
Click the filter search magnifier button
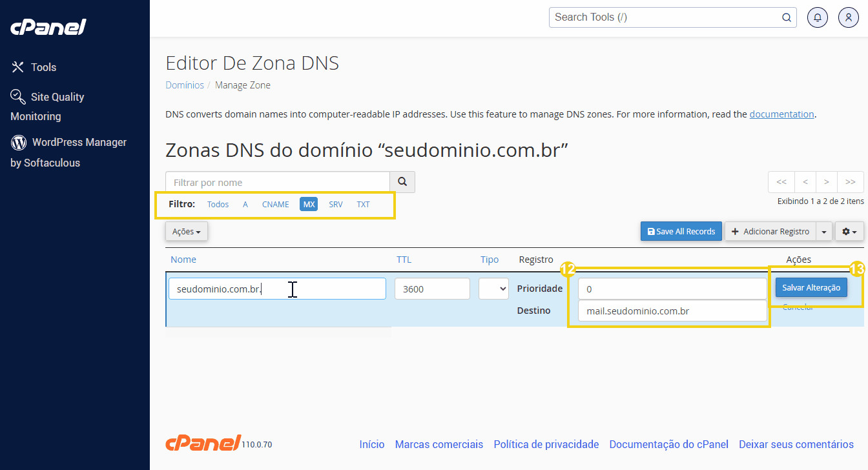[x=402, y=182]
